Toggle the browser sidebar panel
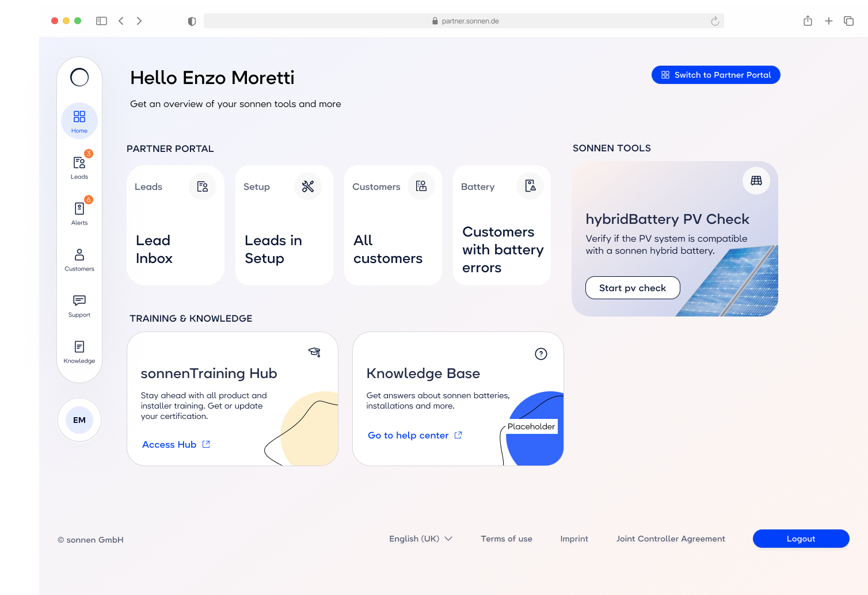Viewport: 868px width, 595px height. [x=102, y=21]
